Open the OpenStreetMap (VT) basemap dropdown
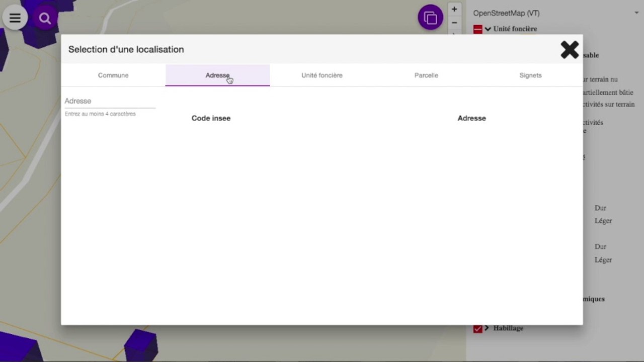The height and width of the screenshot is (362, 644). coord(556,13)
